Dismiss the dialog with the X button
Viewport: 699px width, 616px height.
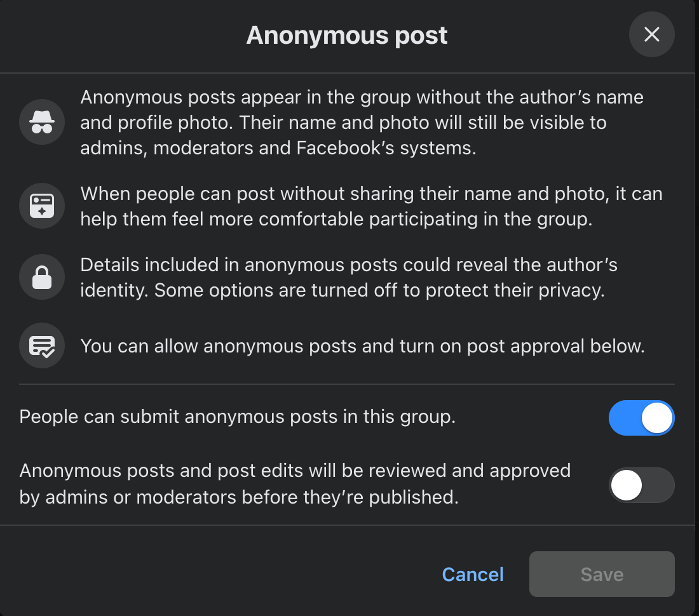click(x=651, y=35)
